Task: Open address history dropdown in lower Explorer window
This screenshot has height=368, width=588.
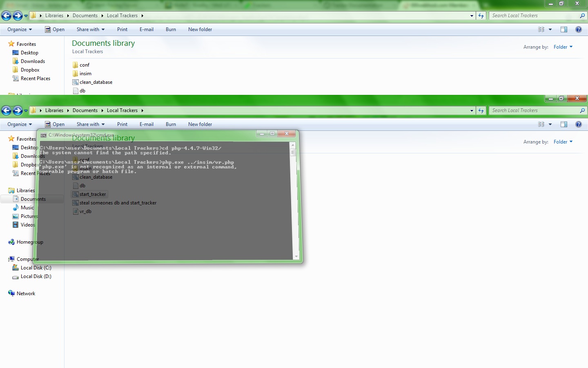Action: point(472,111)
